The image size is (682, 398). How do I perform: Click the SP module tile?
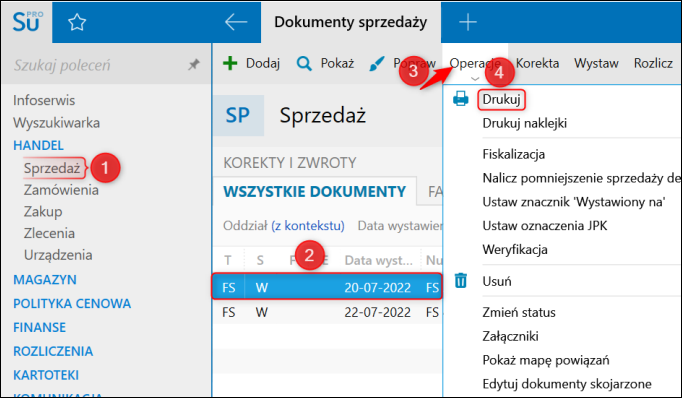pos(238,115)
